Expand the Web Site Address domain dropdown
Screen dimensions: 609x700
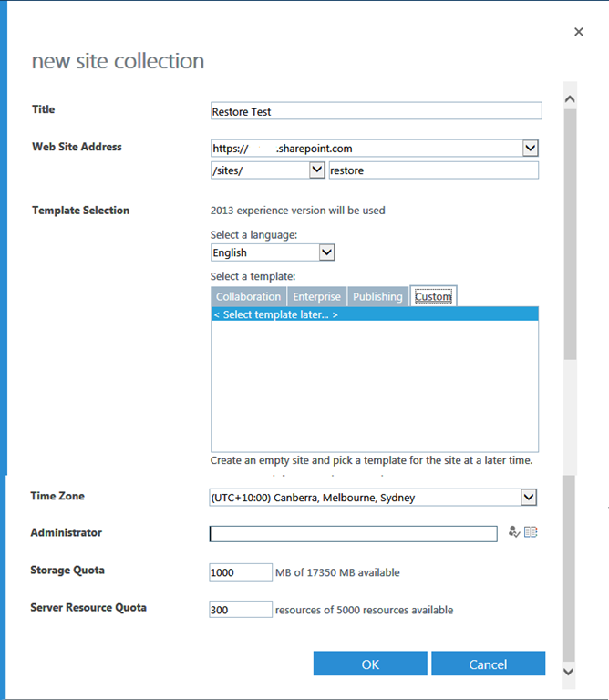click(x=530, y=148)
